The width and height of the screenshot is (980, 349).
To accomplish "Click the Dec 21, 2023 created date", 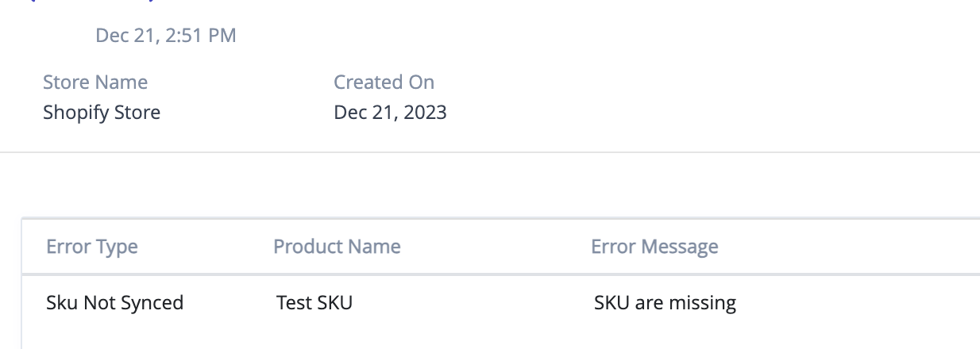I will click(390, 113).
